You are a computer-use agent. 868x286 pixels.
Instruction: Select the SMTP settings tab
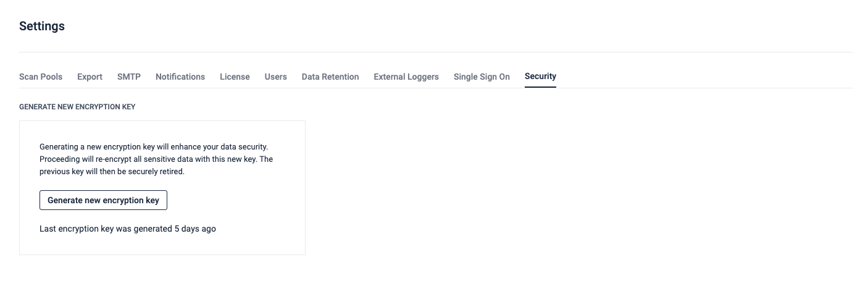tap(129, 77)
